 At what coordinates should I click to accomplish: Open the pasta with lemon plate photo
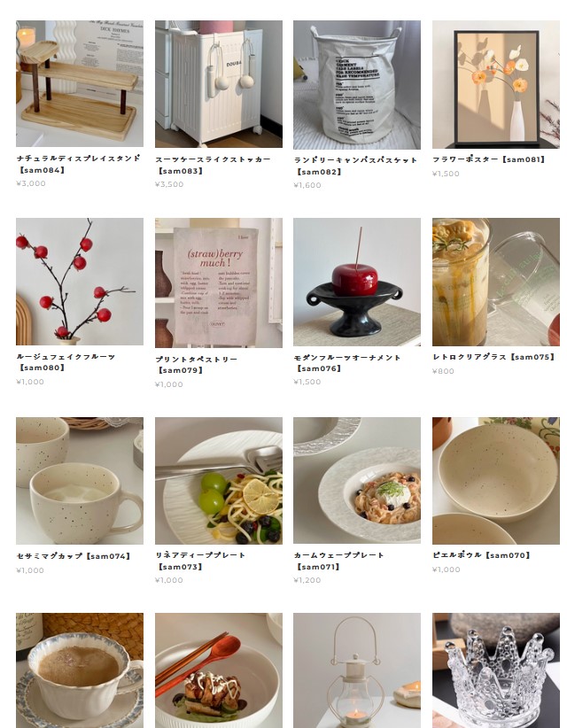tap(218, 481)
